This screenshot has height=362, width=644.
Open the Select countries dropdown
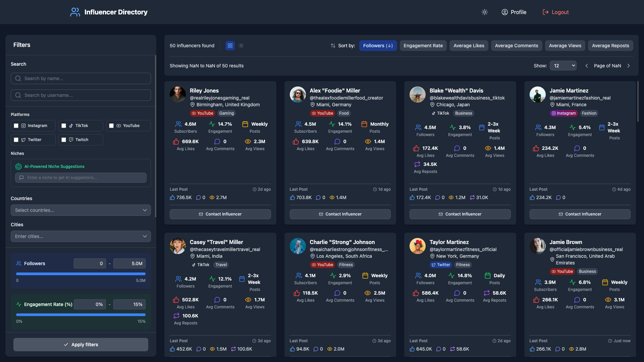pos(80,210)
